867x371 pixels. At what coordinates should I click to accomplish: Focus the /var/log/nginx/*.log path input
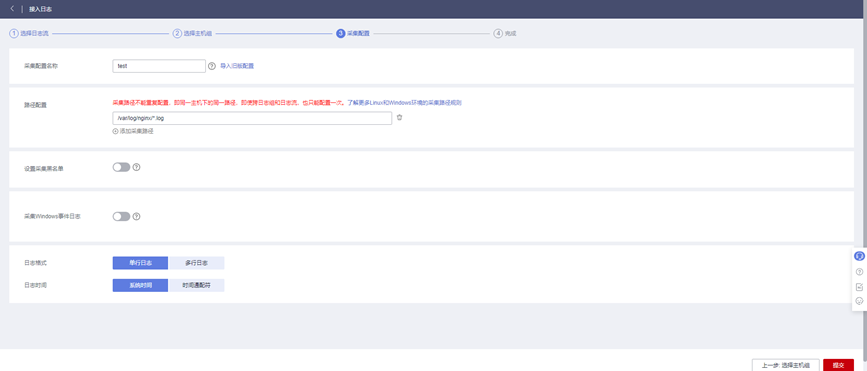(252, 118)
